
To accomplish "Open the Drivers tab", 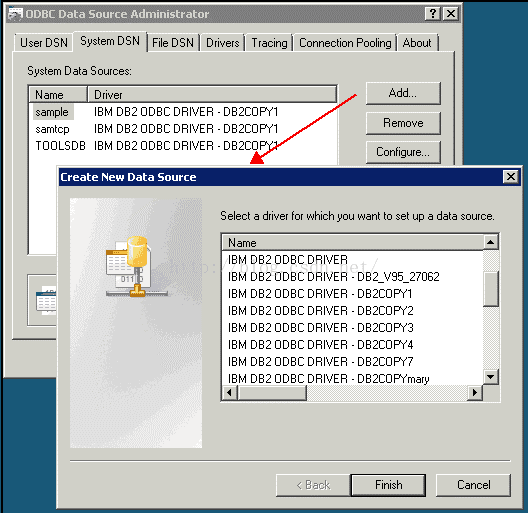I will (x=223, y=43).
